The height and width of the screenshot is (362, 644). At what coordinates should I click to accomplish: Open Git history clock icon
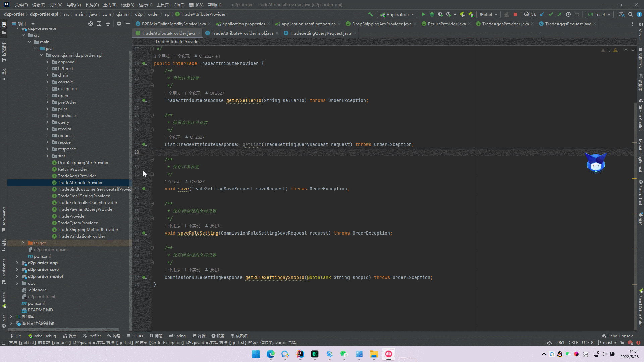tap(568, 14)
